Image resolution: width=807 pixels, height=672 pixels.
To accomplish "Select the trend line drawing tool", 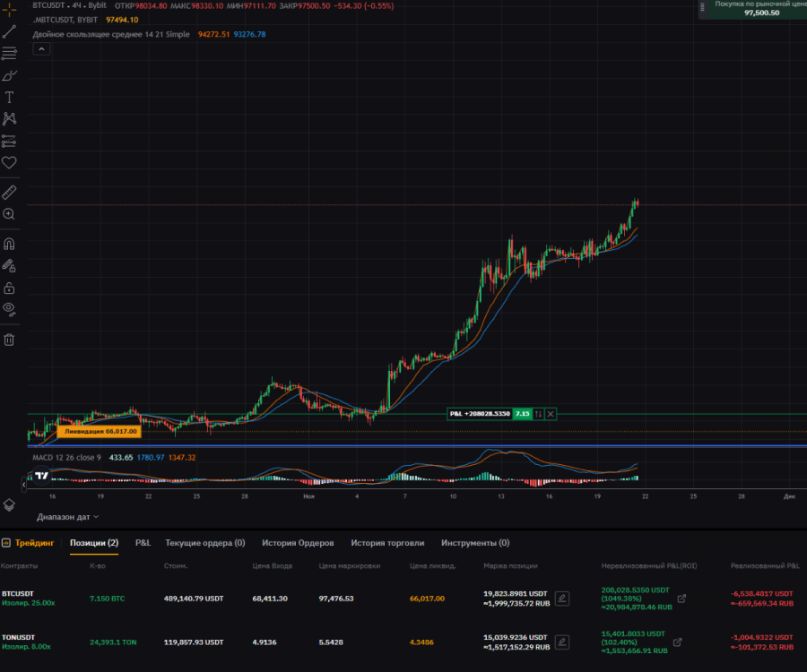I will [x=10, y=30].
